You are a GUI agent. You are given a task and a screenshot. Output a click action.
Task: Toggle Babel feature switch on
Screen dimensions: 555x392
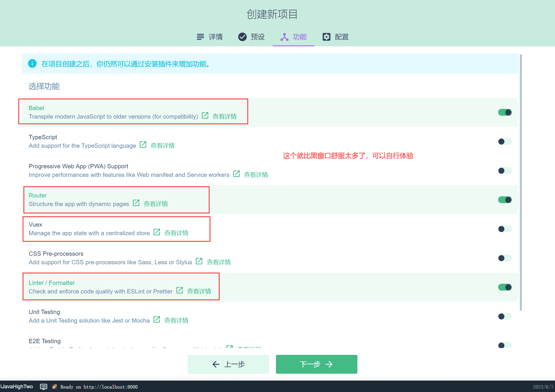click(x=504, y=112)
